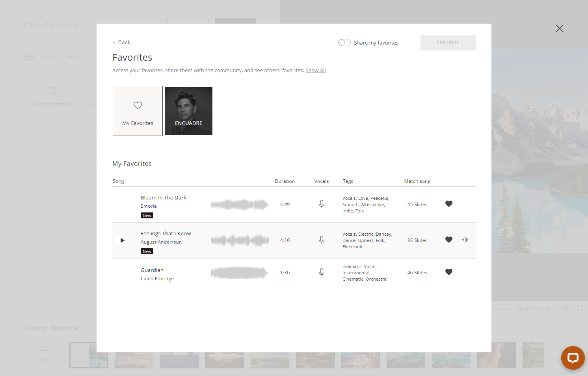
Task: Select the ENCUADRE favorites tile
Action: coord(188,111)
